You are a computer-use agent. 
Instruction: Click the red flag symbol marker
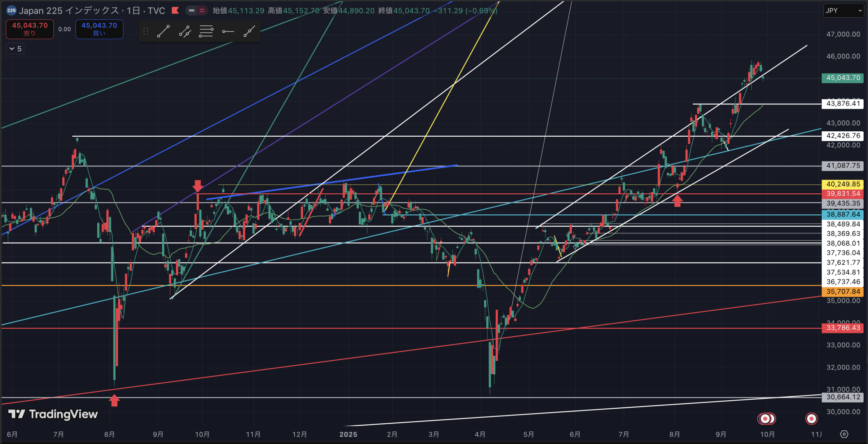[175, 11]
